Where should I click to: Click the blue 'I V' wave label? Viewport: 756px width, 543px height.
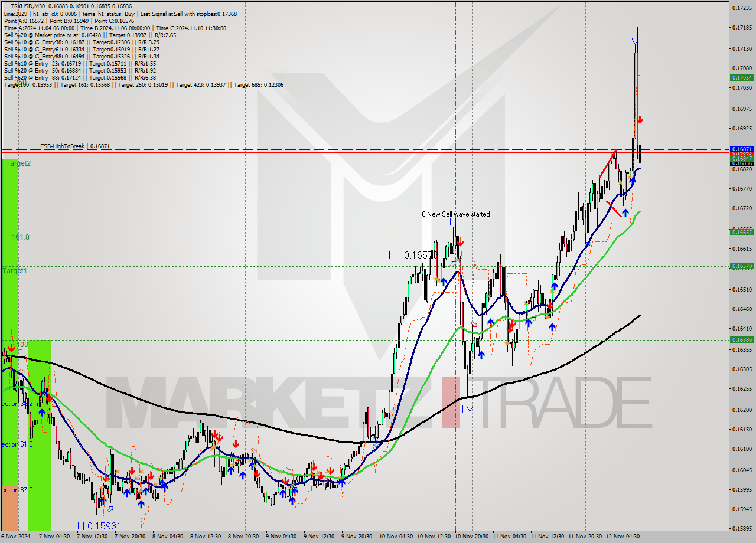(x=467, y=408)
